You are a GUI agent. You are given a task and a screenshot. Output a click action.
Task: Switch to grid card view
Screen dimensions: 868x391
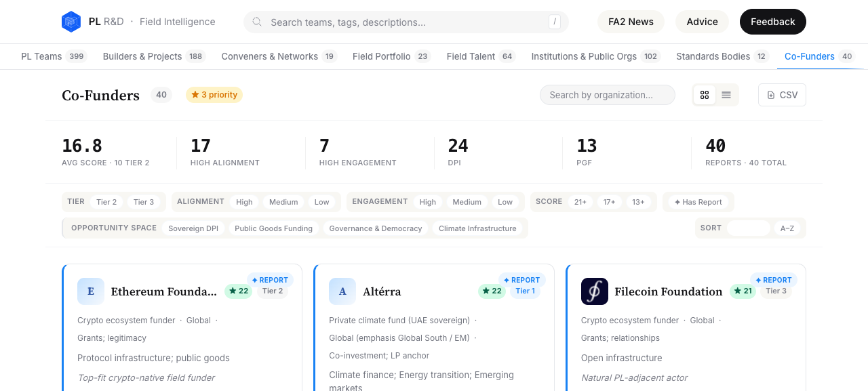[x=705, y=95]
